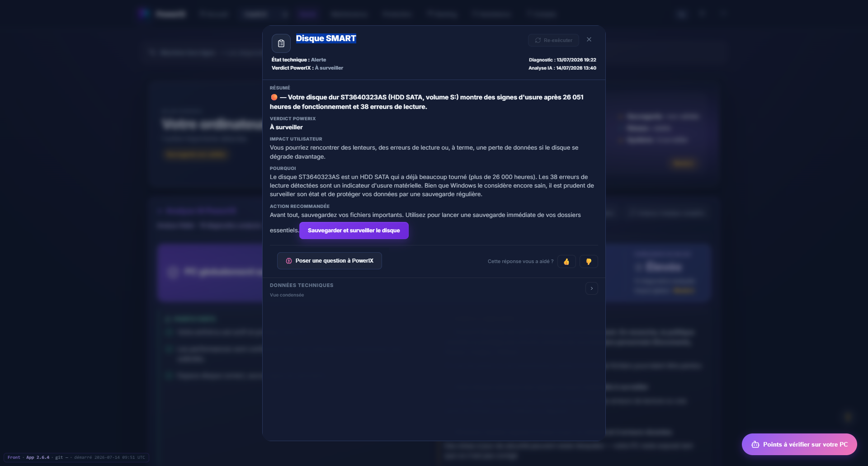868x466 pixels.
Task: Click the App 2.6.4 version status text
Action: click(38, 457)
